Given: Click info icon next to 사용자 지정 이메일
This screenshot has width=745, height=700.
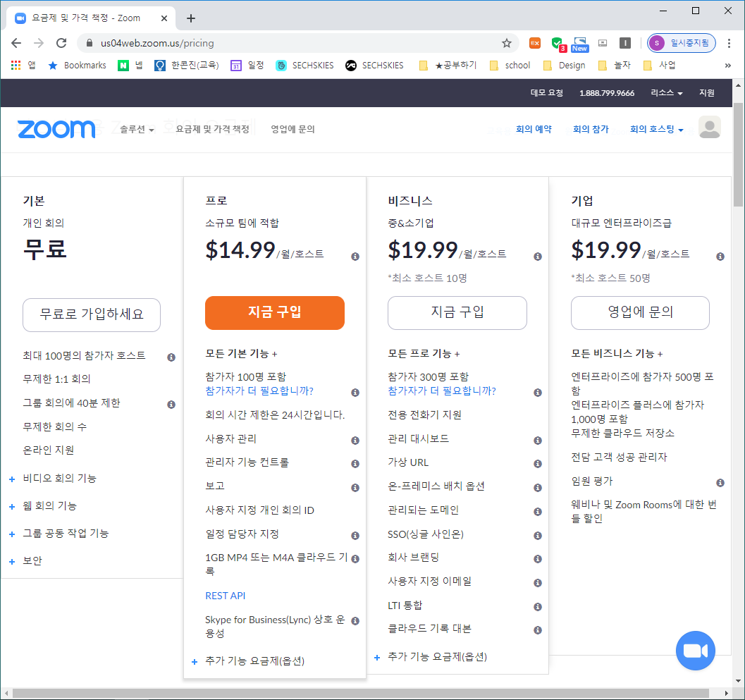Looking at the screenshot, I should pyautogui.click(x=537, y=582).
